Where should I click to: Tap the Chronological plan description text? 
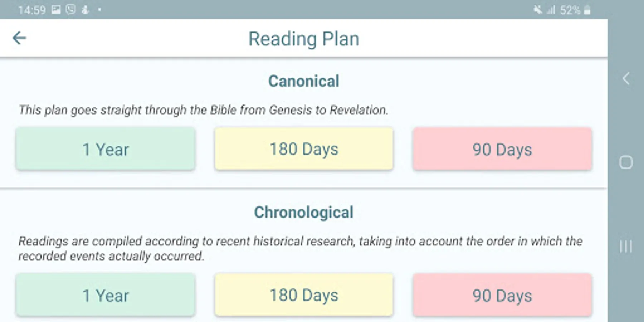[x=301, y=249]
